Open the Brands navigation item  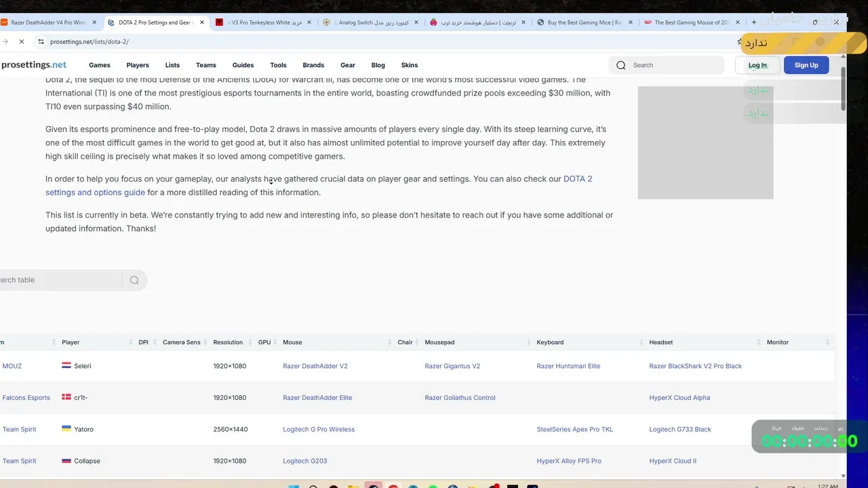[x=313, y=65]
